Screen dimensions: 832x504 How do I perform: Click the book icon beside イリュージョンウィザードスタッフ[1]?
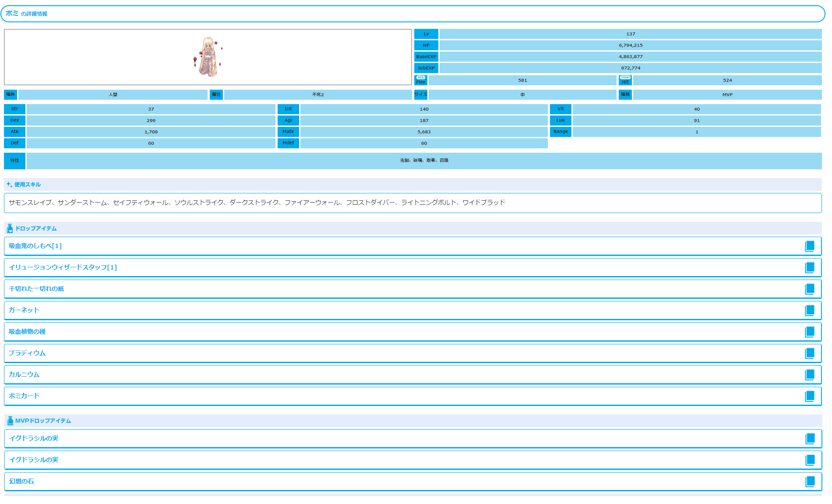(809, 268)
